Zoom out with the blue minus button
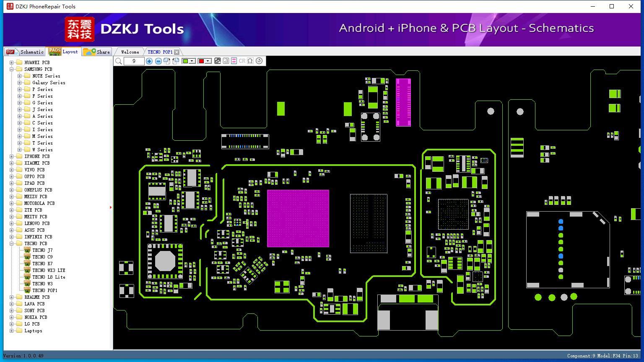Viewport: 644px width, 362px height. point(158,61)
